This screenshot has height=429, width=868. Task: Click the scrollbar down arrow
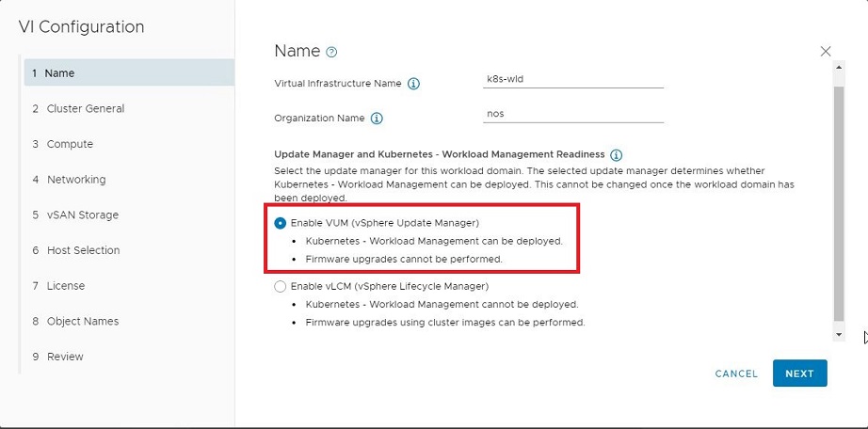839,334
